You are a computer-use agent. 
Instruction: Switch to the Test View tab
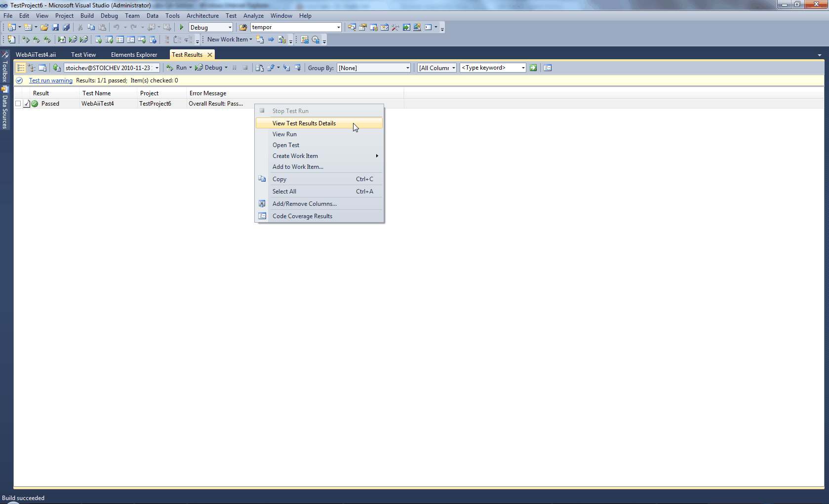83,55
